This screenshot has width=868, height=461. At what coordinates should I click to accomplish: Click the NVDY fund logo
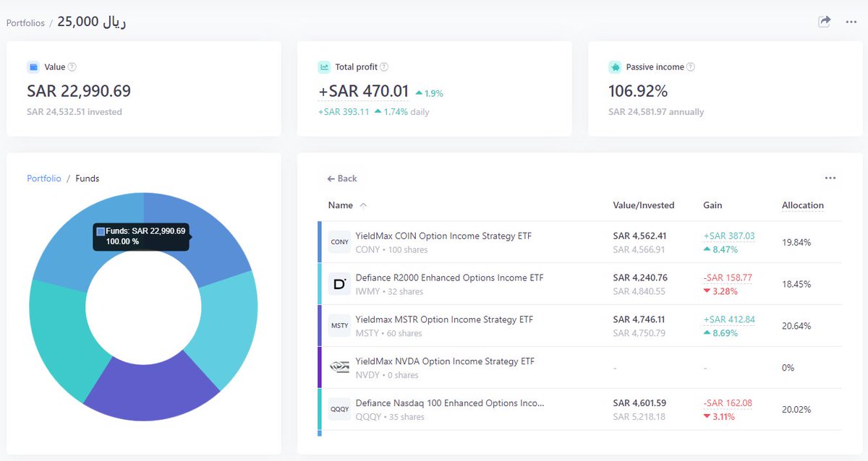point(339,367)
